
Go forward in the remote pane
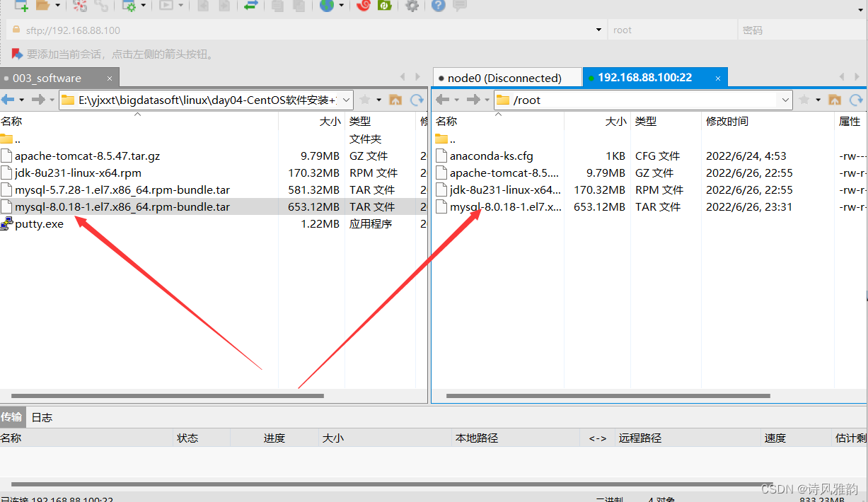click(x=473, y=100)
